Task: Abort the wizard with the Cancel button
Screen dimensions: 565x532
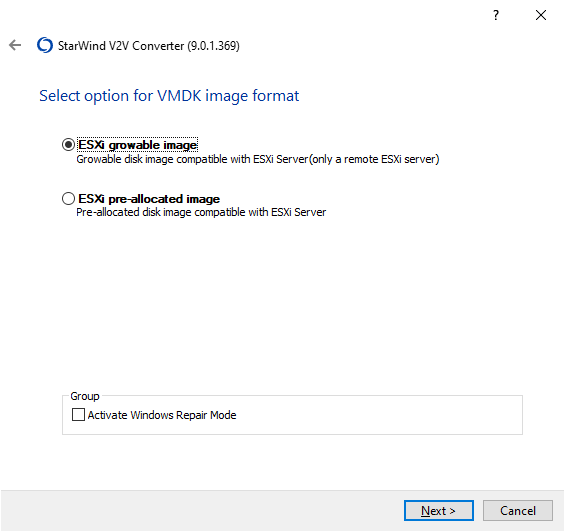Action: coord(518,510)
